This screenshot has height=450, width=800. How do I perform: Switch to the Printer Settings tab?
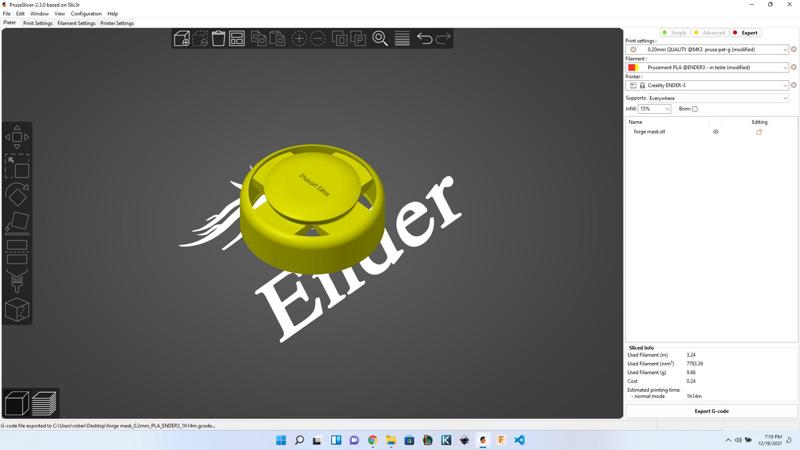coord(117,23)
